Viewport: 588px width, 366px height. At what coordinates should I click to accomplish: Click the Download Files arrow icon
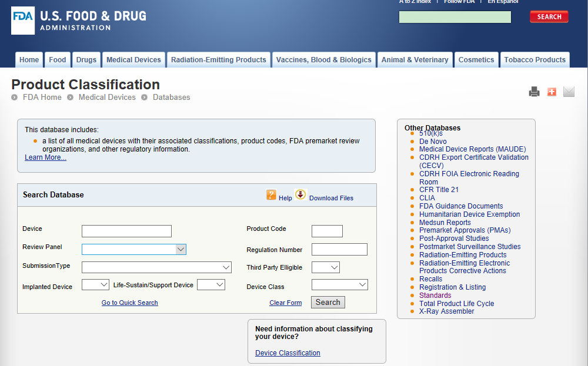(x=300, y=194)
